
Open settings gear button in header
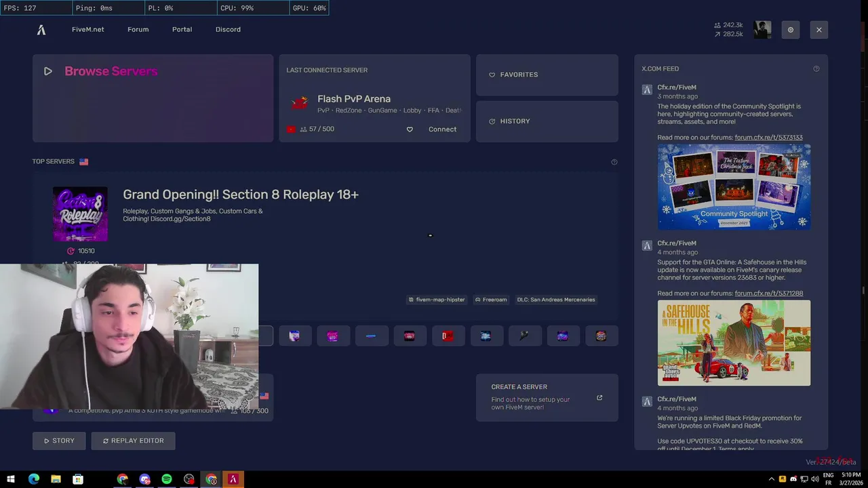(791, 30)
